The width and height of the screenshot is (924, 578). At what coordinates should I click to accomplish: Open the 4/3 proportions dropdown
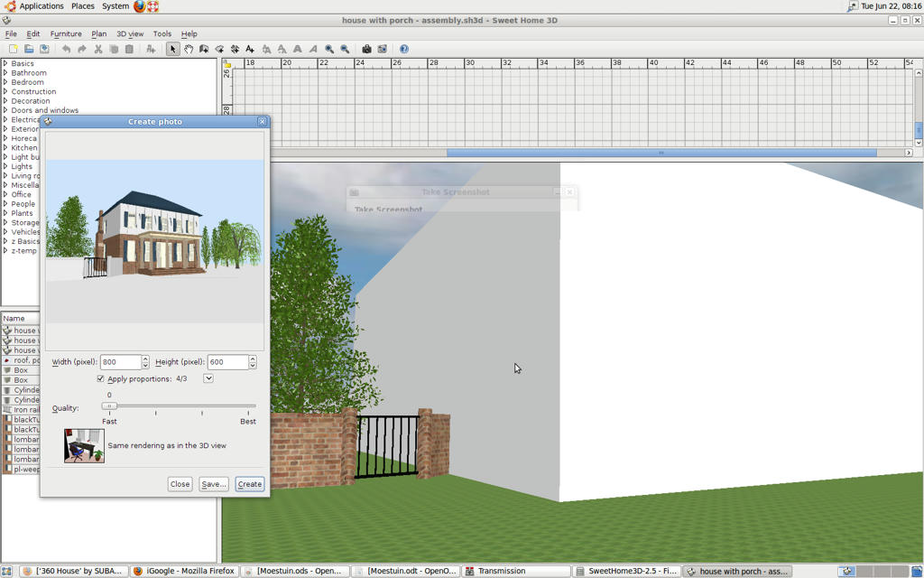[x=208, y=379]
